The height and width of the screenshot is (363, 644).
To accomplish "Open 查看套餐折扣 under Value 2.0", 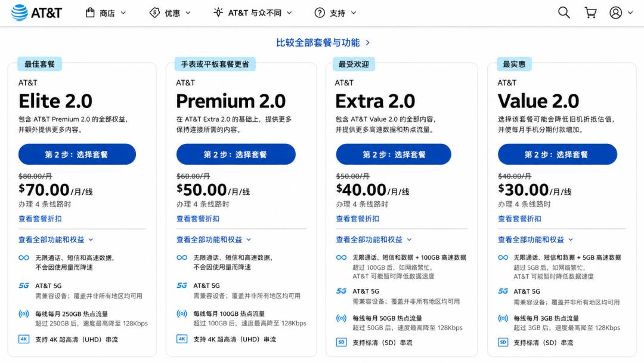I will click(x=519, y=219).
